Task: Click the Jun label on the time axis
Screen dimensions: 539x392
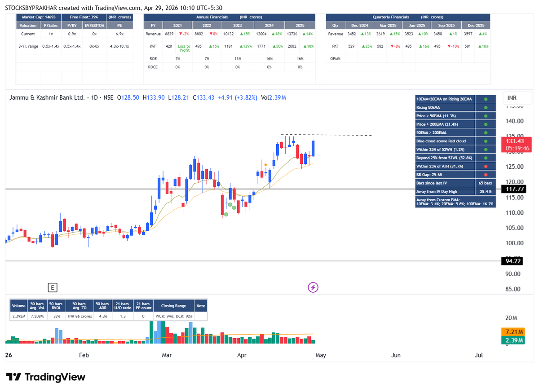Action: [396, 355]
